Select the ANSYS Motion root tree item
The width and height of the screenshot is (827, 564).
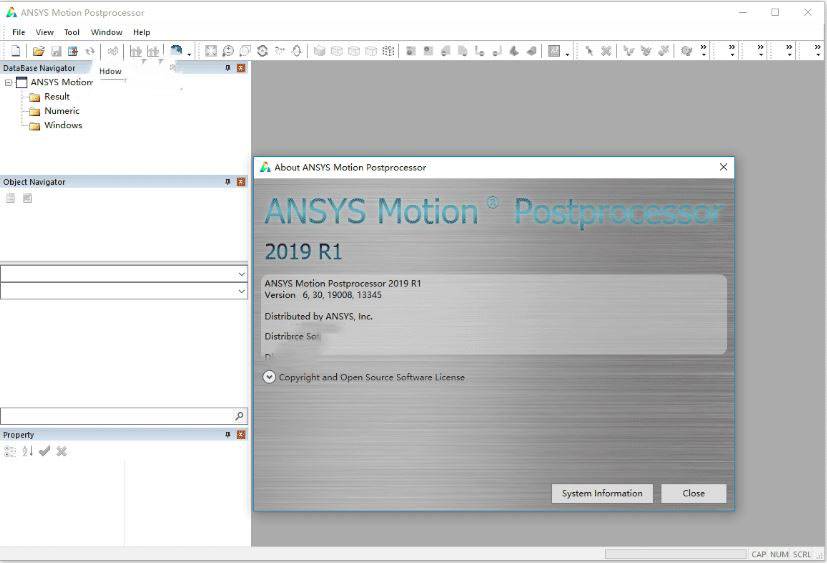click(61, 82)
